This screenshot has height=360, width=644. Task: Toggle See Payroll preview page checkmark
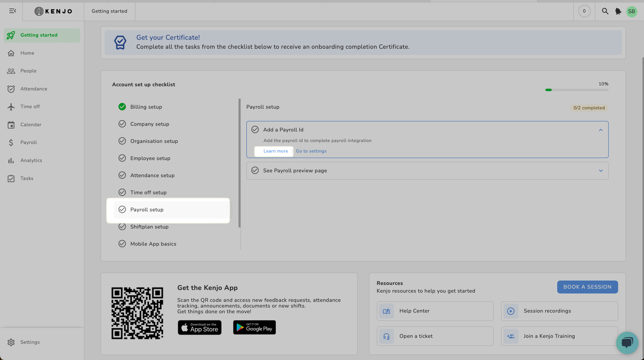[x=255, y=171]
